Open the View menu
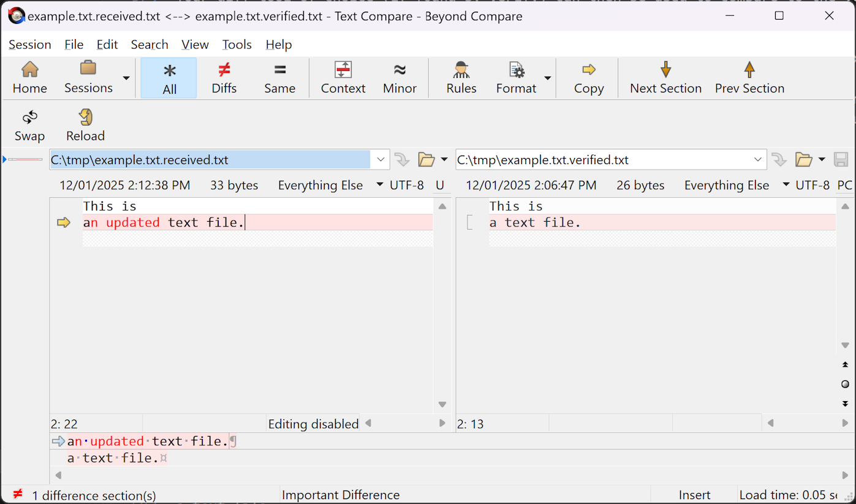The height and width of the screenshot is (504, 856). (x=195, y=45)
